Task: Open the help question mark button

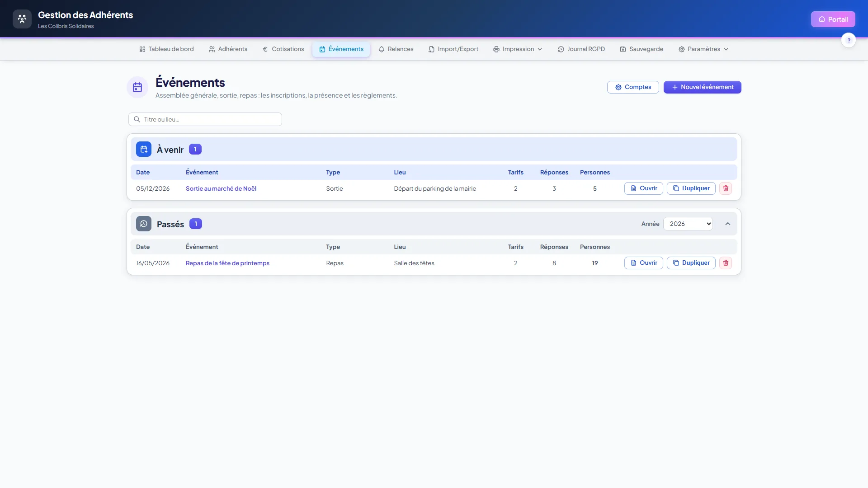Action: (x=849, y=40)
